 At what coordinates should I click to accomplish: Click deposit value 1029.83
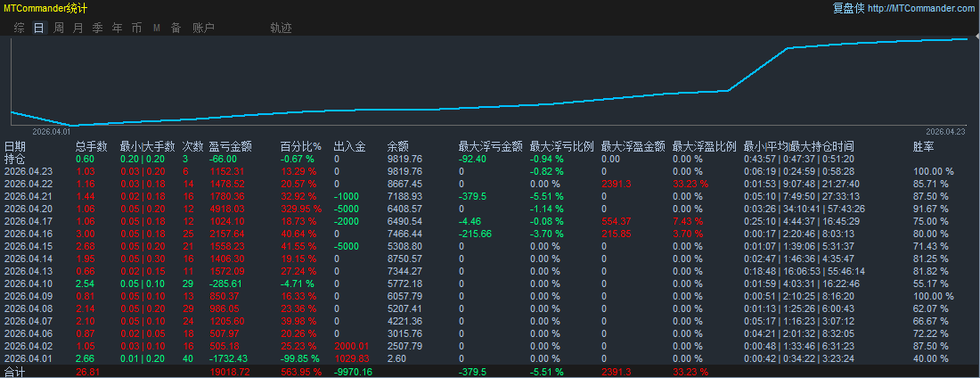click(x=351, y=358)
